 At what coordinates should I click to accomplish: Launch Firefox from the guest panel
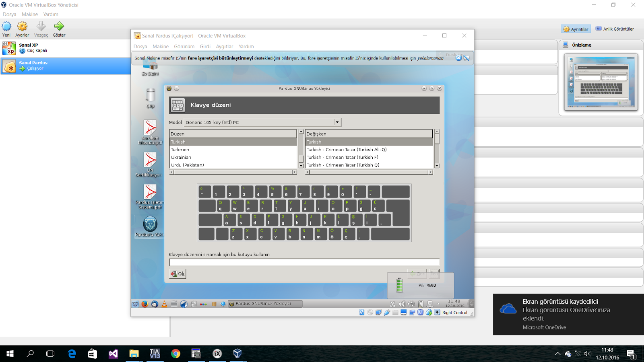pos(145,304)
